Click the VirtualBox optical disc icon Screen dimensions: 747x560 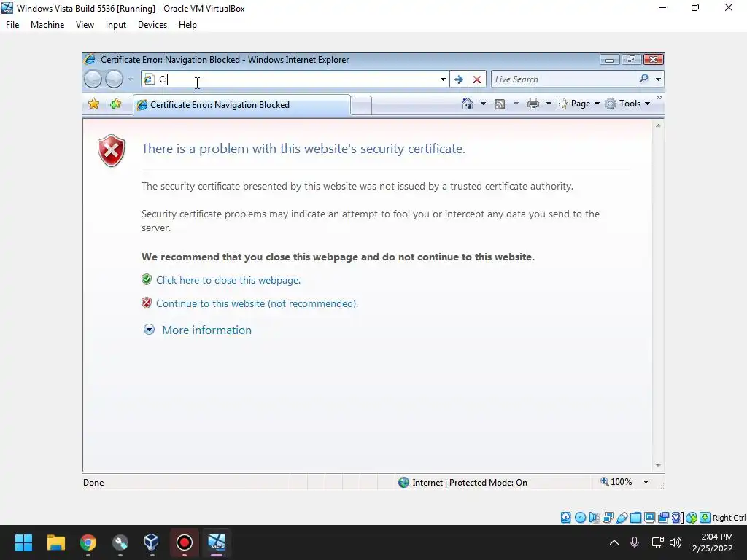pyautogui.click(x=580, y=518)
